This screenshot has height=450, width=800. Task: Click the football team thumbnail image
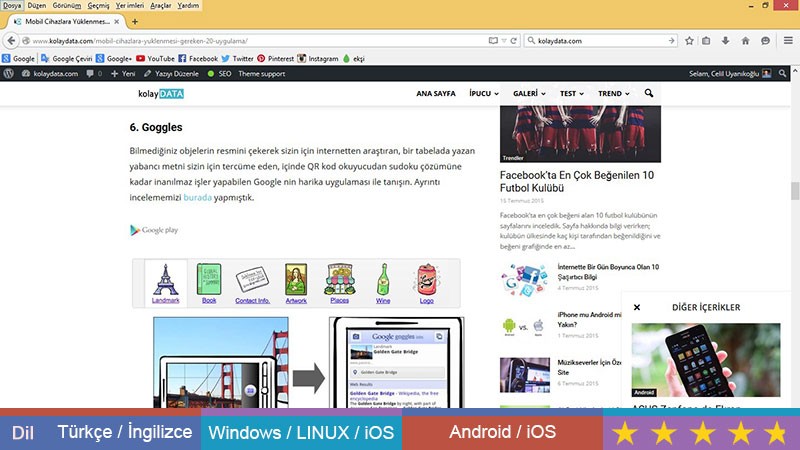580,134
